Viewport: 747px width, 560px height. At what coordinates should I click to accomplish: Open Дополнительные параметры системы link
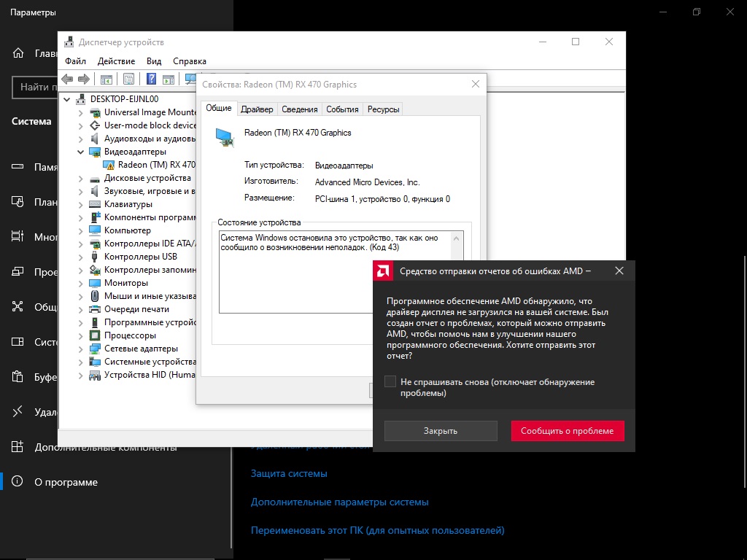click(x=340, y=502)
